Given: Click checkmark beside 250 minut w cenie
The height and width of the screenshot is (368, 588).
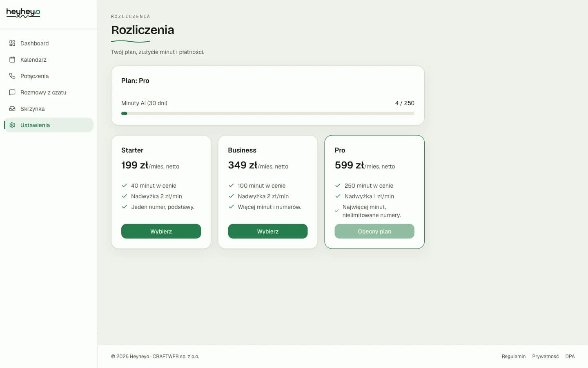Looking at the screenshot, I should pyautogui.click(x=338, y=185).
